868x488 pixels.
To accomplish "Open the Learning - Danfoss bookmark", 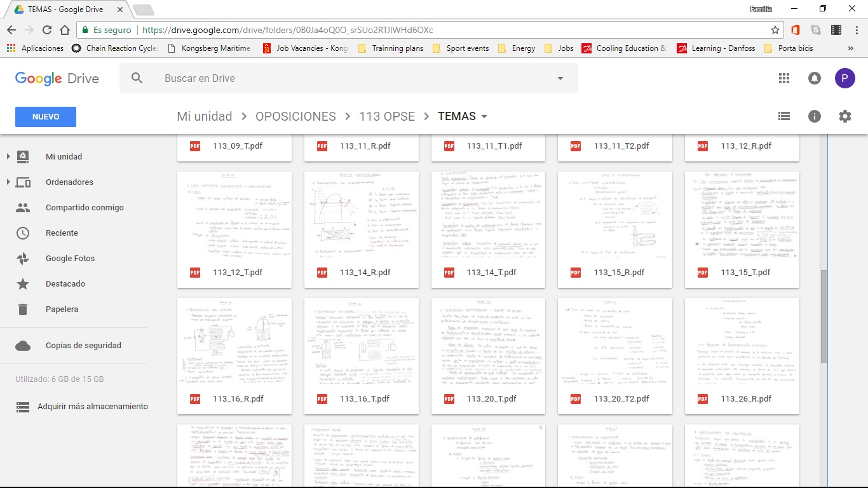I will point(717,48).
